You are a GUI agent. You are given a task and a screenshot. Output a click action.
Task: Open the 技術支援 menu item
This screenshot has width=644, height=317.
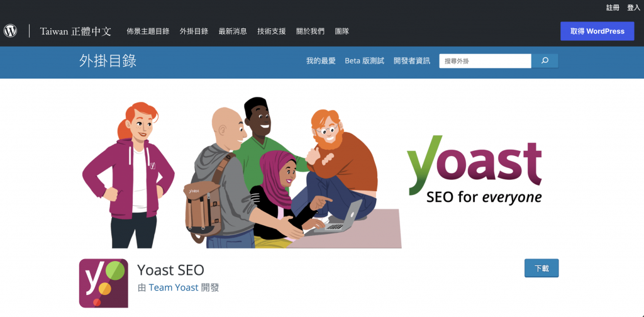(x=272, y=31)
